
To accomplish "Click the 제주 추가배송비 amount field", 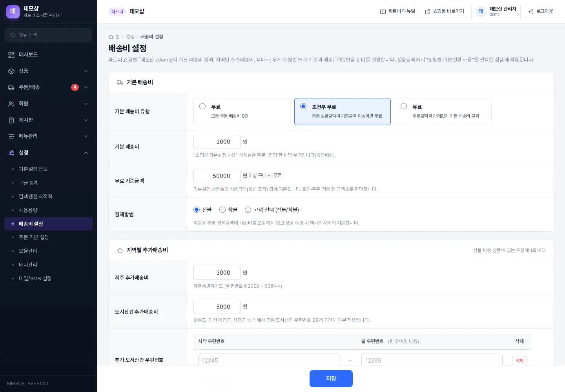I will point(217,273).
